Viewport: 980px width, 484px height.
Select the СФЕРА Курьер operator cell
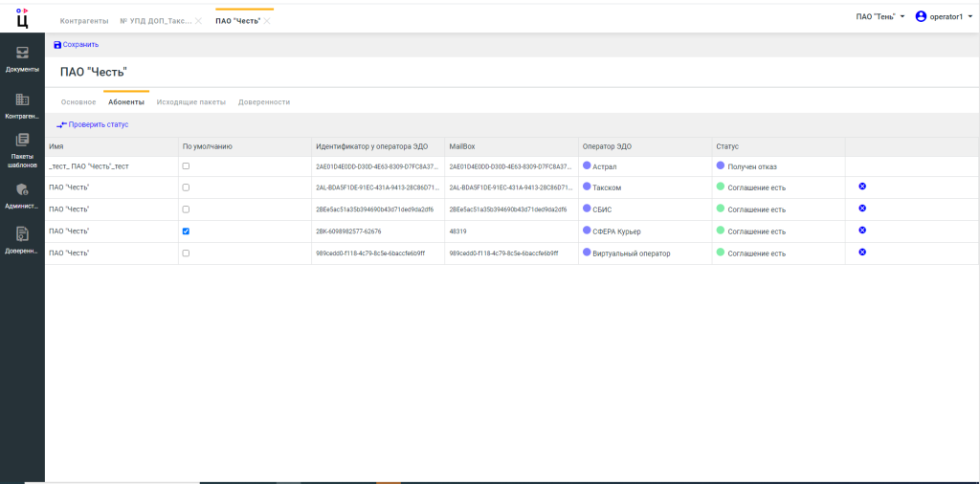(645, 231)
